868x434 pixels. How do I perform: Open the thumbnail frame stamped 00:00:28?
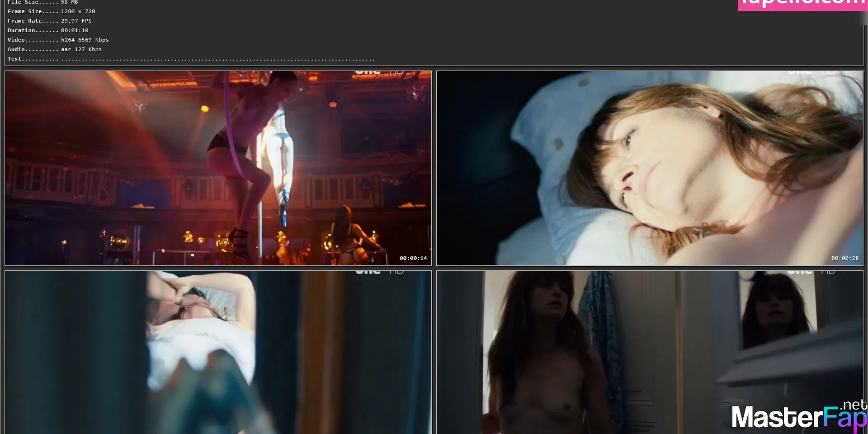click(x=650, y=168)
